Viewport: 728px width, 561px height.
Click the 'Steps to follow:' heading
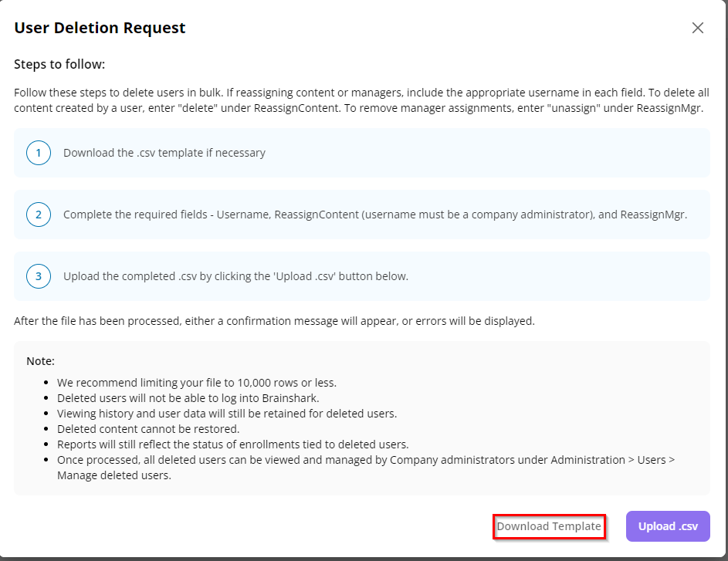(x=59, y=64)
